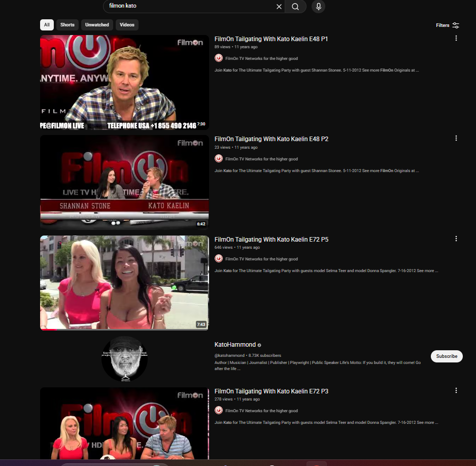Open three-dot menu for E72 P3 video
476x466 pixels.
point(456,391)
